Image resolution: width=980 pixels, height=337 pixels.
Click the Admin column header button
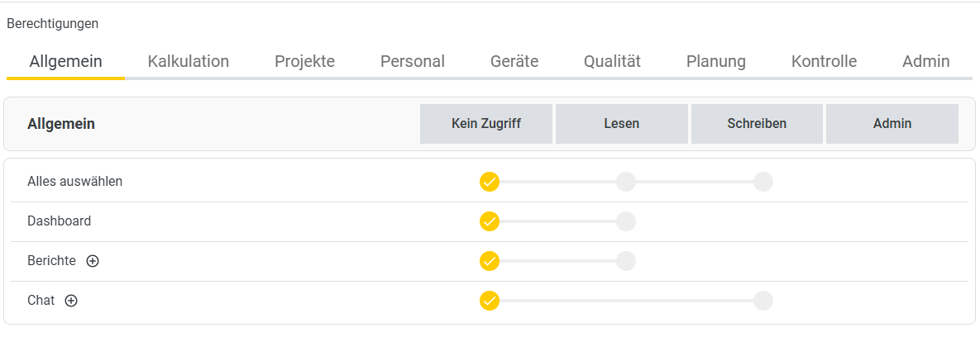pos(892,124)
